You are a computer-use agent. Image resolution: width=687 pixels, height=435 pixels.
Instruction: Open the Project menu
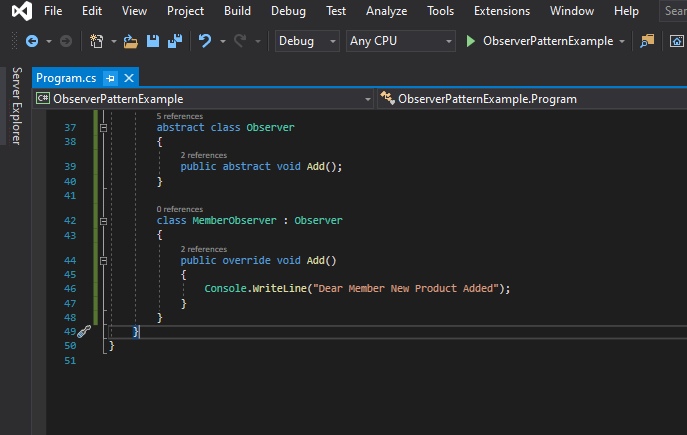(185, 11)
